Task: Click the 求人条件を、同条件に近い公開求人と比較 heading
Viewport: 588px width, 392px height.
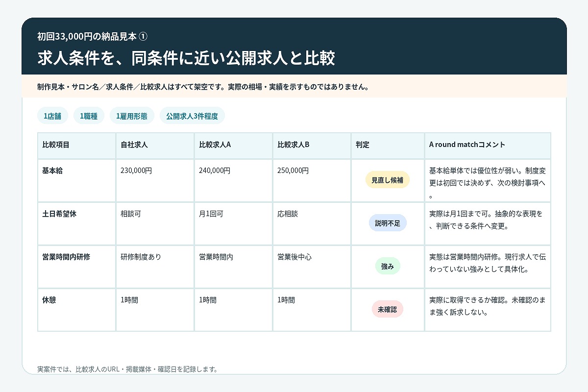Action: pyautogui.click(x=186, y=58)
